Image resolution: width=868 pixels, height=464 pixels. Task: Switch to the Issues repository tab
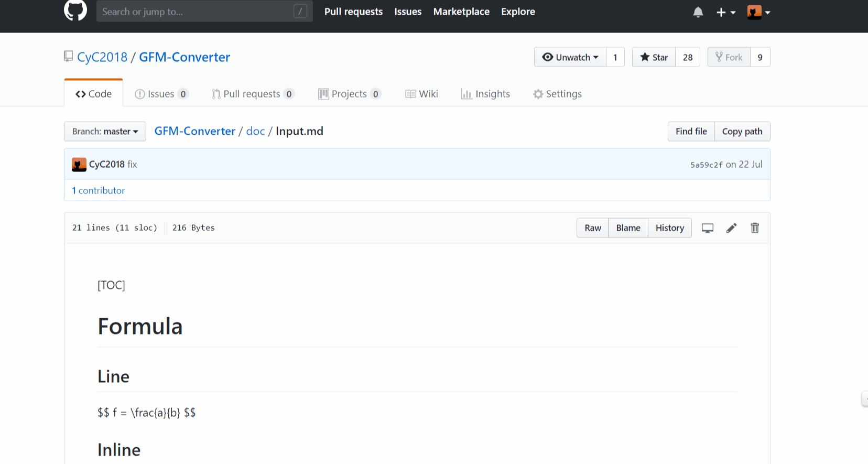pos(161,94)
